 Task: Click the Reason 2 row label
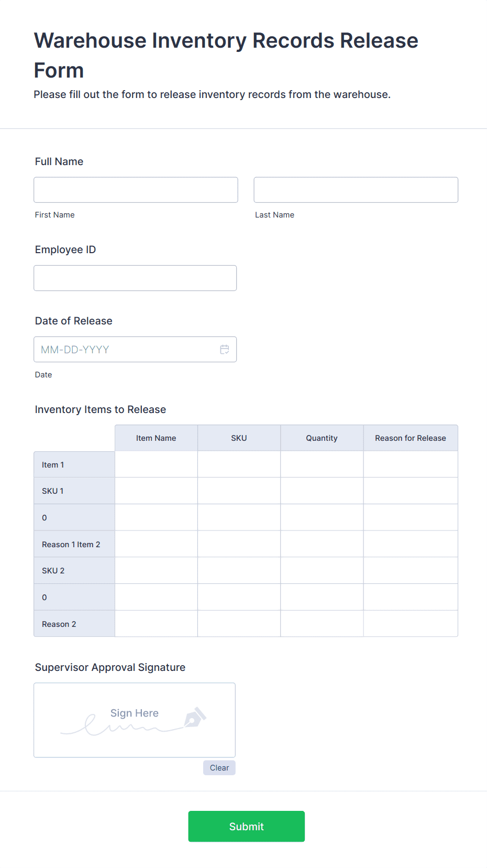click(74, 624)
